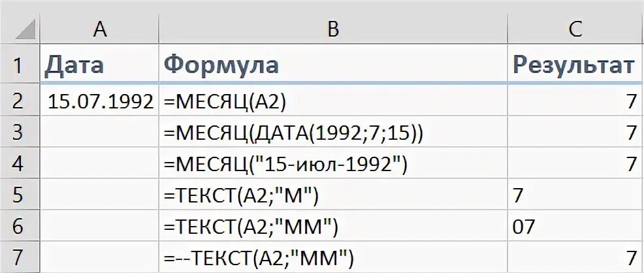Select column C header
Screen dimensions: 644x273
point(575,28)
